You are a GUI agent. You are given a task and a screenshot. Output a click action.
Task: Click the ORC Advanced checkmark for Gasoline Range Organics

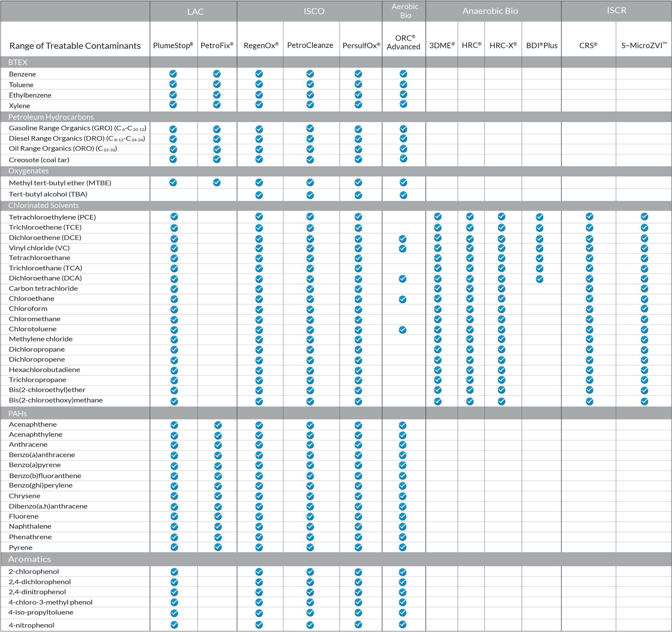(403, 129)
